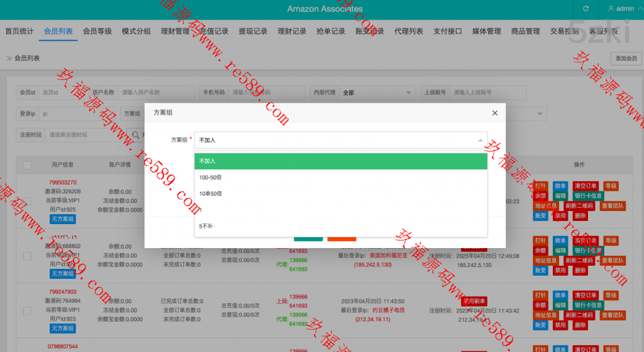Go to the 代理列表 tab
The image size is (644, 352).
pos(409,31)
